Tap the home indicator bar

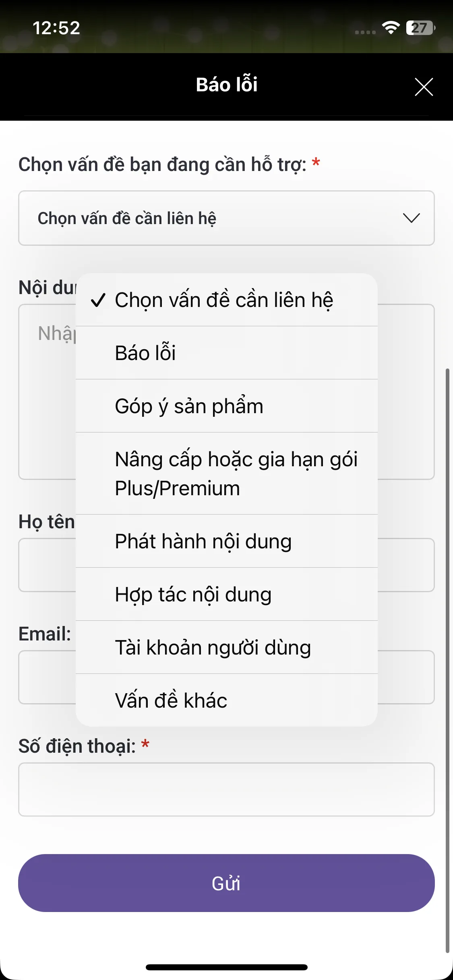[x=226, y=967]
